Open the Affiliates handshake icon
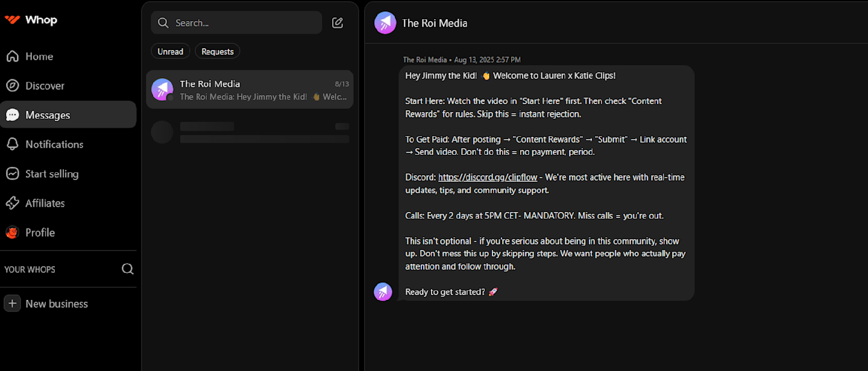 12,204
